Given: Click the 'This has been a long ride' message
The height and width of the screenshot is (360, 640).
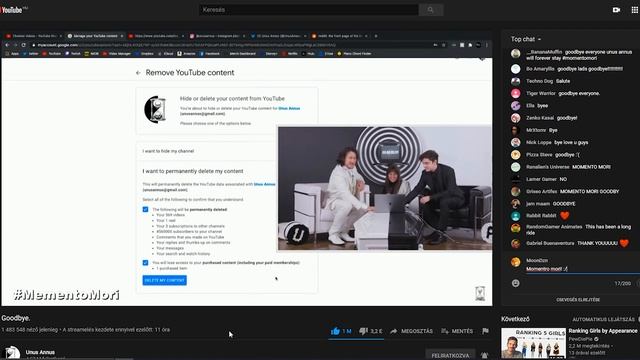Looking at the screenshot, I should 579,230.
